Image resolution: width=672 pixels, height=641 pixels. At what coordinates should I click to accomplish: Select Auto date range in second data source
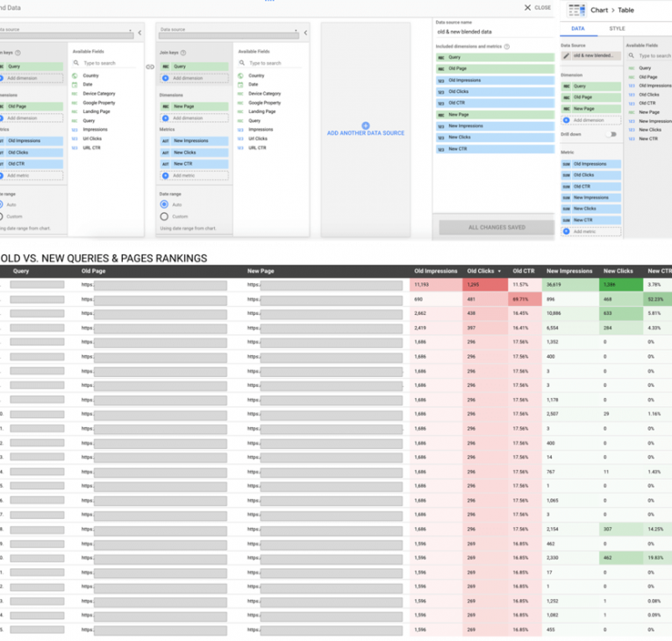click(164, 204)
